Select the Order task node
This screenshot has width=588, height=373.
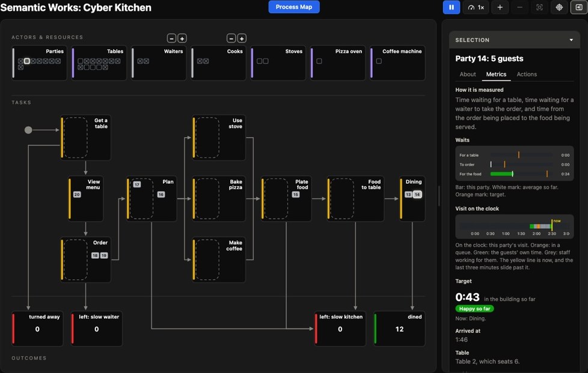[x=85, y=259]
